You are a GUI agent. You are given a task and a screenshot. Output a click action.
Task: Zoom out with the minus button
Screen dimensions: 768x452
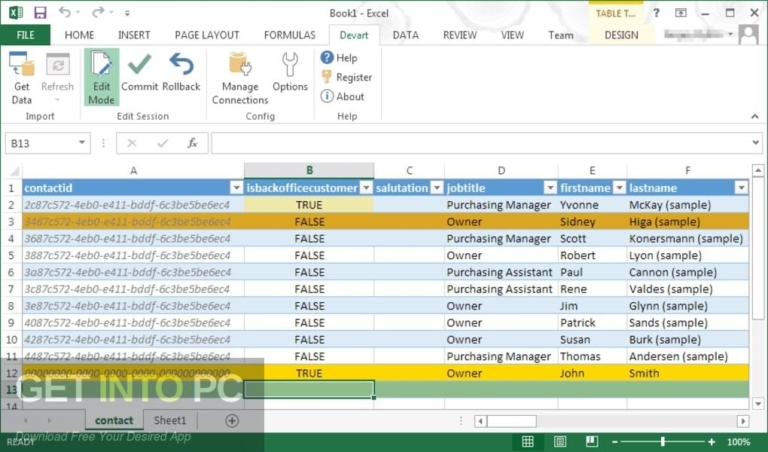pyautogui.click(x=615, y=442)
